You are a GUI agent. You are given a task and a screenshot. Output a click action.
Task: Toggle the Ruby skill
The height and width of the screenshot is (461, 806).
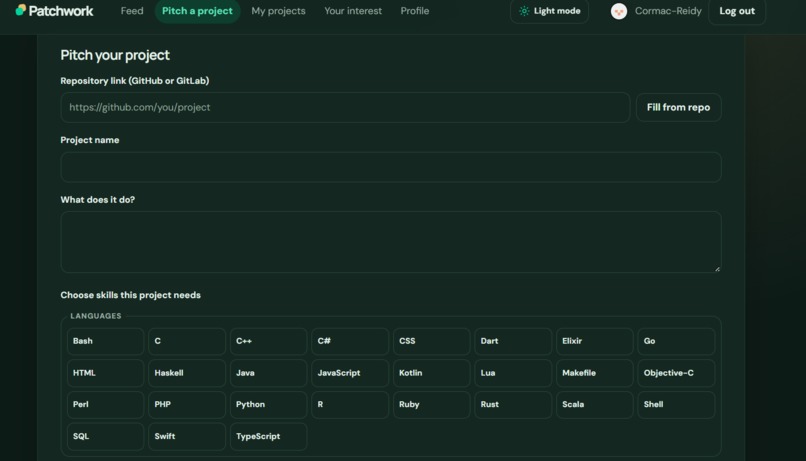[432, 404]
